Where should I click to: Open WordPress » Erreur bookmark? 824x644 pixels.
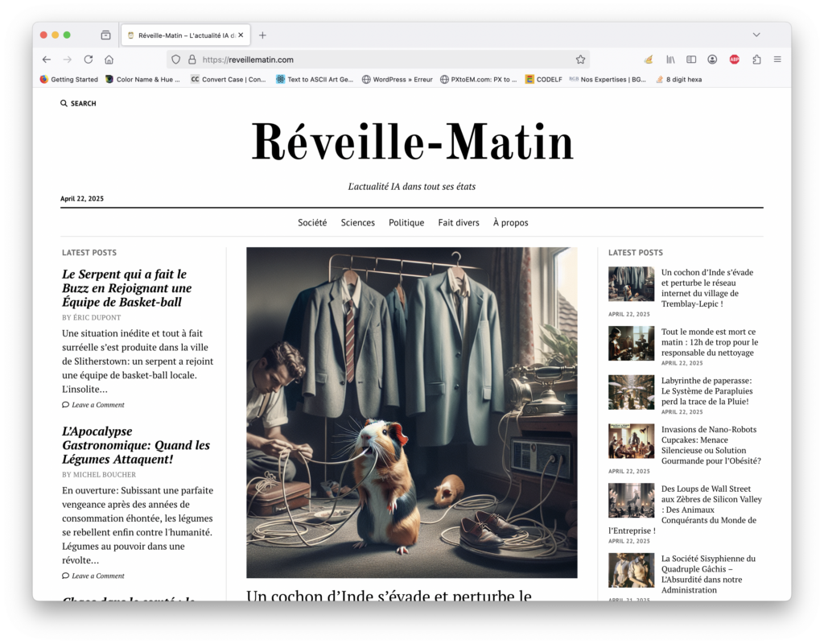pos(398,80)
